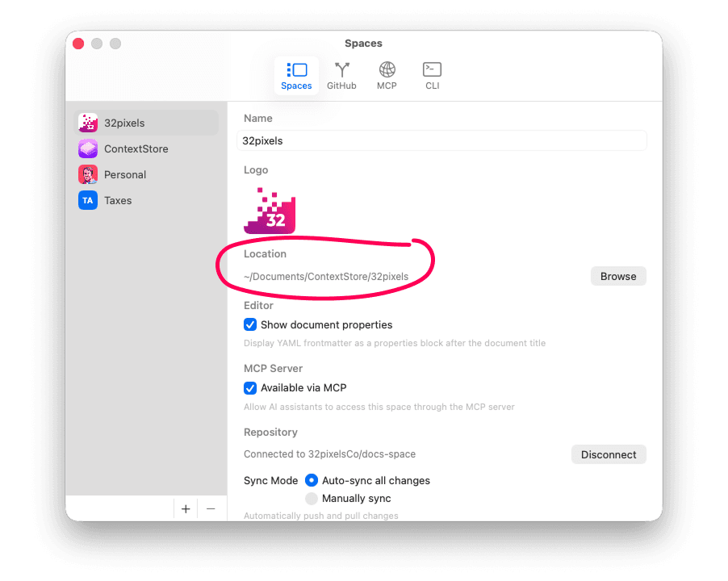Uncheck Available via MCP
The image size is (728, 581).
click(250, 388)
